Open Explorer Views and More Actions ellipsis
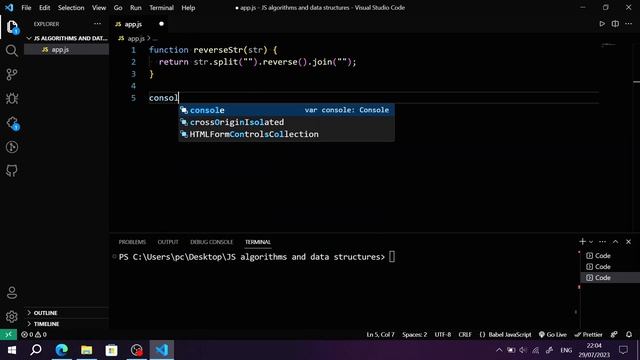 click(97, 24)
